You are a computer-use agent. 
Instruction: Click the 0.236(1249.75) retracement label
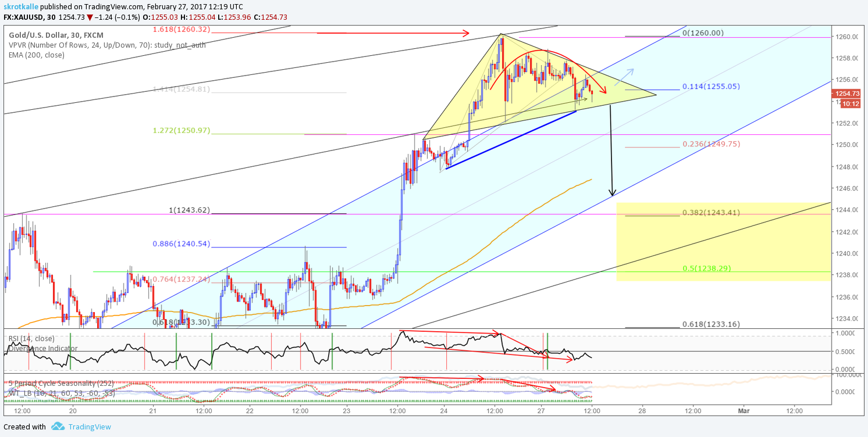711,144
